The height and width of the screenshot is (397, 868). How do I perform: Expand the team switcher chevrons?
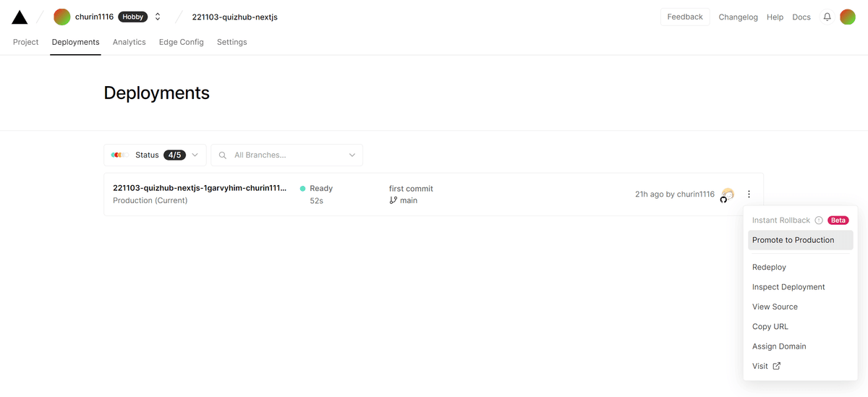[158, 17]
